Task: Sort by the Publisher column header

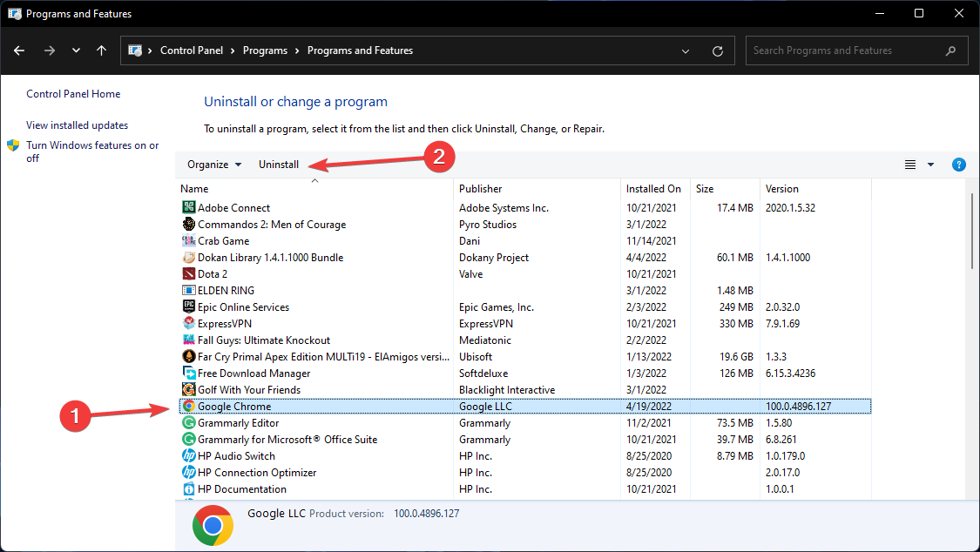Action: coord(537,189)
